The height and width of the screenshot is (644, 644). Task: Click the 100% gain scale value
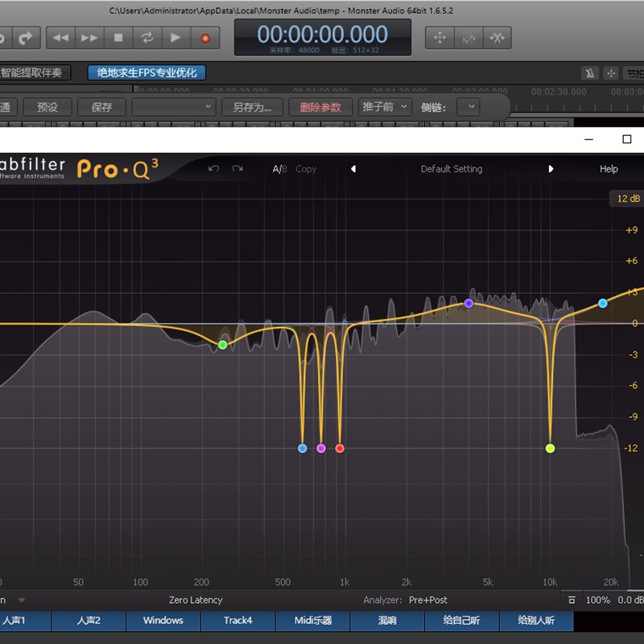(597, 600)
